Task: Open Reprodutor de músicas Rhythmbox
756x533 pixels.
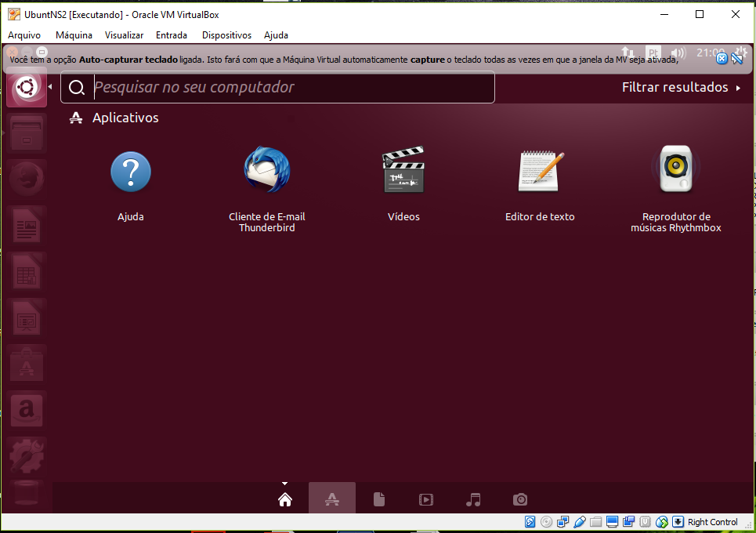Action: pos(676,169)
